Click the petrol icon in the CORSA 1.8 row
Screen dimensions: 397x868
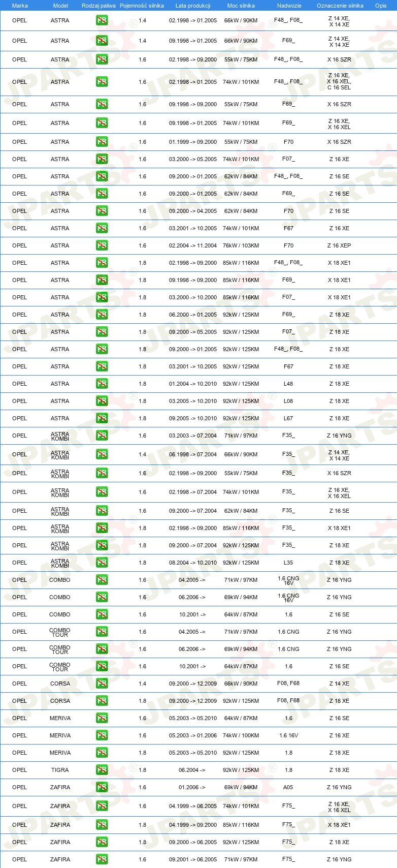click(102, 701)
